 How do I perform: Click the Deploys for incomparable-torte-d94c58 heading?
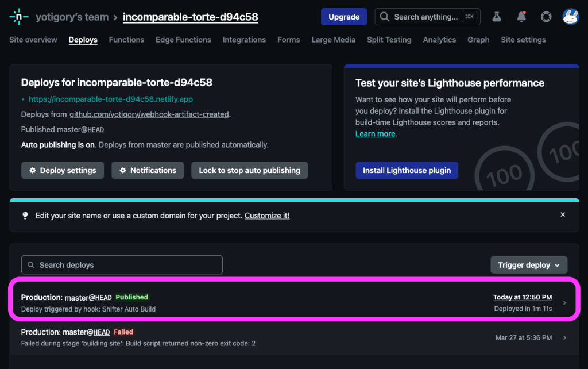tap(117, 83)
